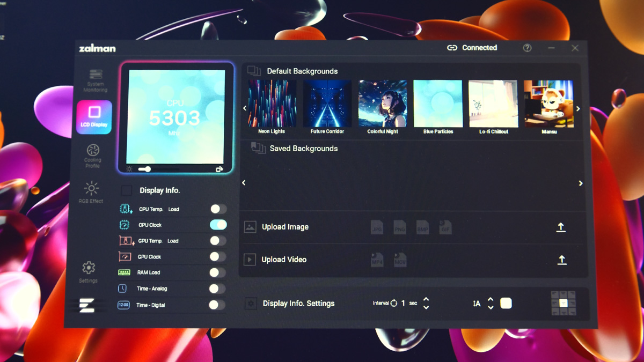Click the JPG file format icon
The image size is (644, 362).
pos(377,227)
